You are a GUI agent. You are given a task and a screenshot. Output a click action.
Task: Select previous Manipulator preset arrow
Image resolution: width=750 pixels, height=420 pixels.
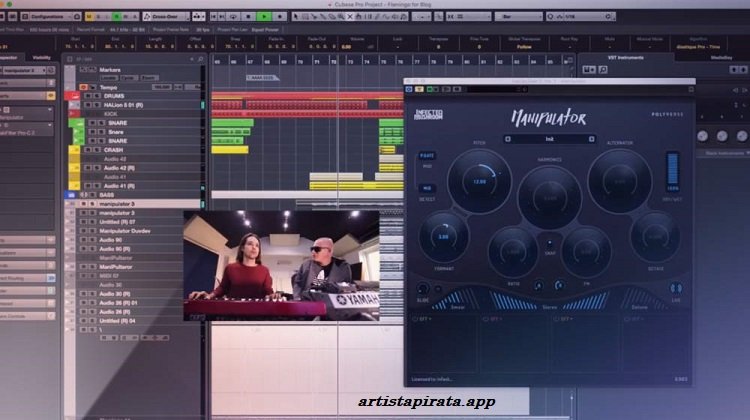pyautogui.click(x=508, y=139)
